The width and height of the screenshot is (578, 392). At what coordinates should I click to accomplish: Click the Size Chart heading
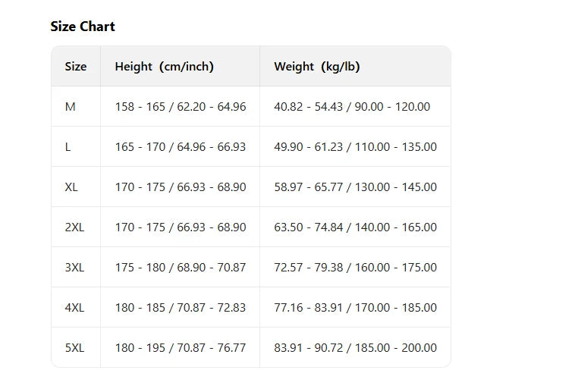(83, 27)
